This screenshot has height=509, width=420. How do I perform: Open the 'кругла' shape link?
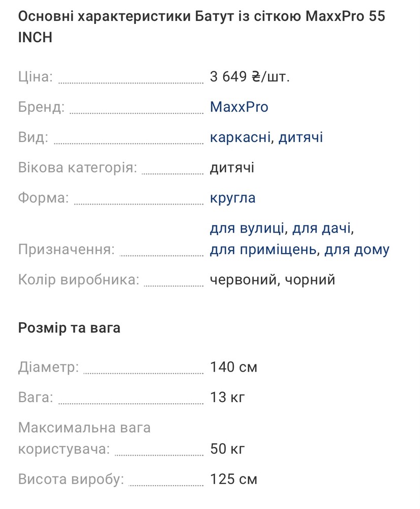coord(233,198)
